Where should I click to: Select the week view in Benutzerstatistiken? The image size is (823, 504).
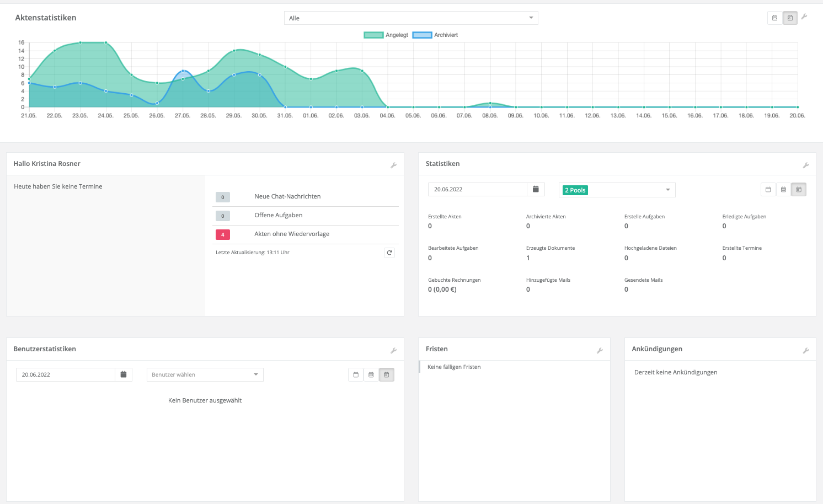(x=371, y=375)
